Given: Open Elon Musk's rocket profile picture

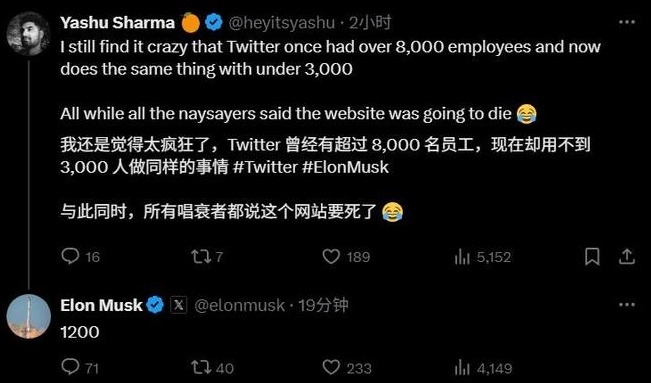Looking at the screenshot, I should [x=28, y=317].
